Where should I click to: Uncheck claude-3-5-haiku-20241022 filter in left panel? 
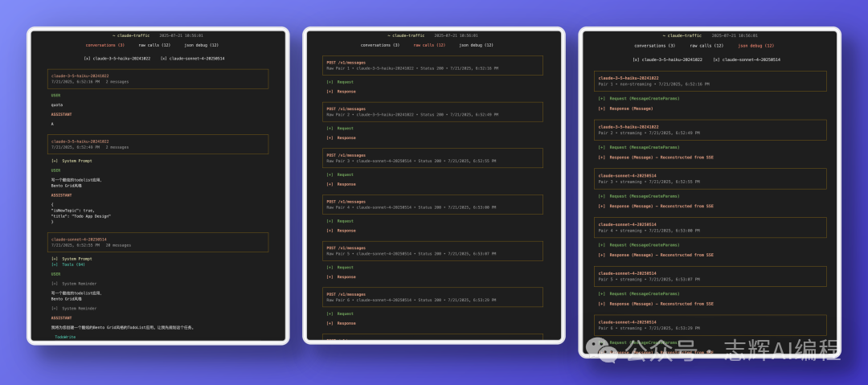coord(117,58)
